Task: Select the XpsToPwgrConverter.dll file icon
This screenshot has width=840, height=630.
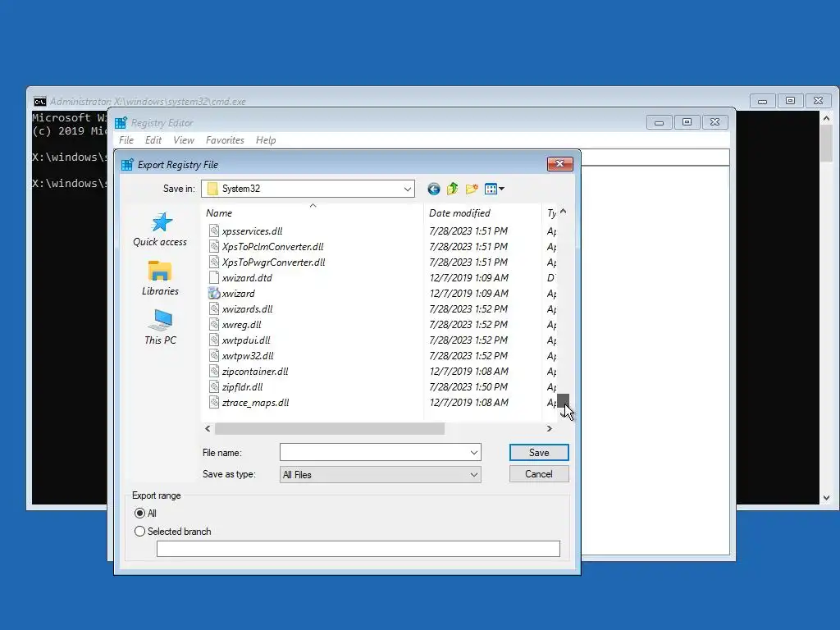Action: (x=214, y=262)
